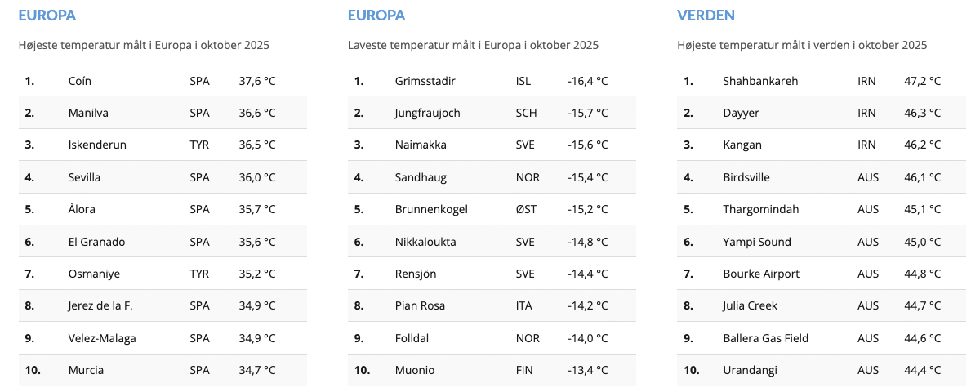The image size is (980, 388).
Task: Click the Brunnenkogel station name
Action: click(x=431, y=209)
